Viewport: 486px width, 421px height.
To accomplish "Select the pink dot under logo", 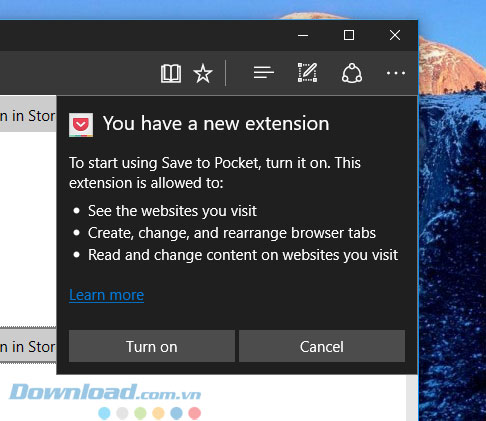I will pos(195,413).
